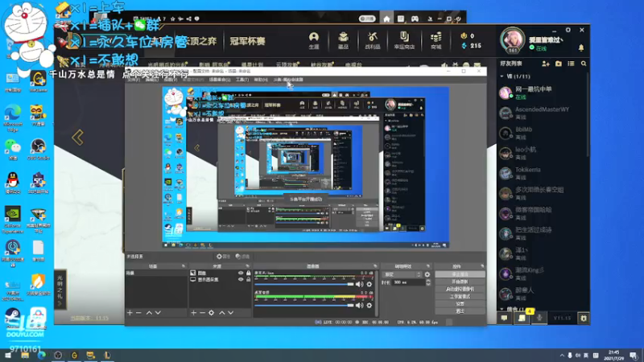The width and height of the screenshot is (644, 362).
Task: Add a scene with the plus in OBS scenes panel
Action: [x=130, y=313]
